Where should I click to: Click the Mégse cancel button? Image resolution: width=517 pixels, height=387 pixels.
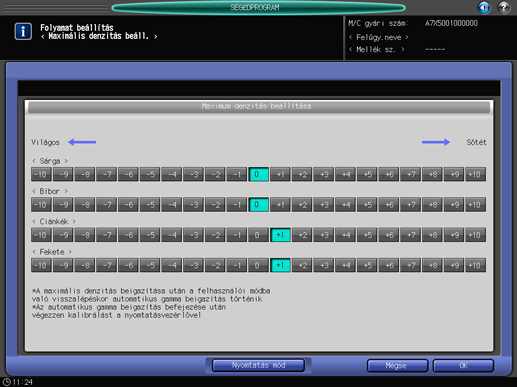click(397, 366)
